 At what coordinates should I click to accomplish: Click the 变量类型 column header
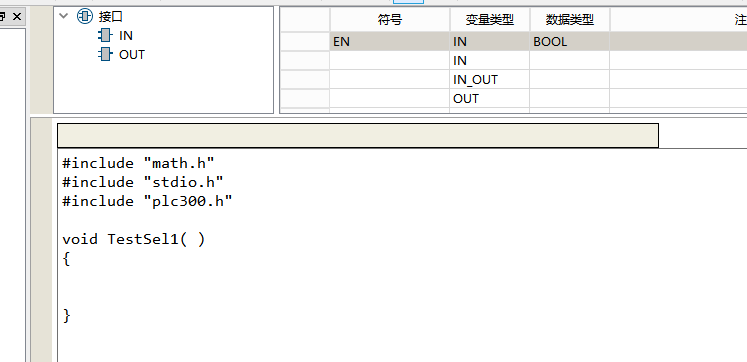click(x=490, y=20)
